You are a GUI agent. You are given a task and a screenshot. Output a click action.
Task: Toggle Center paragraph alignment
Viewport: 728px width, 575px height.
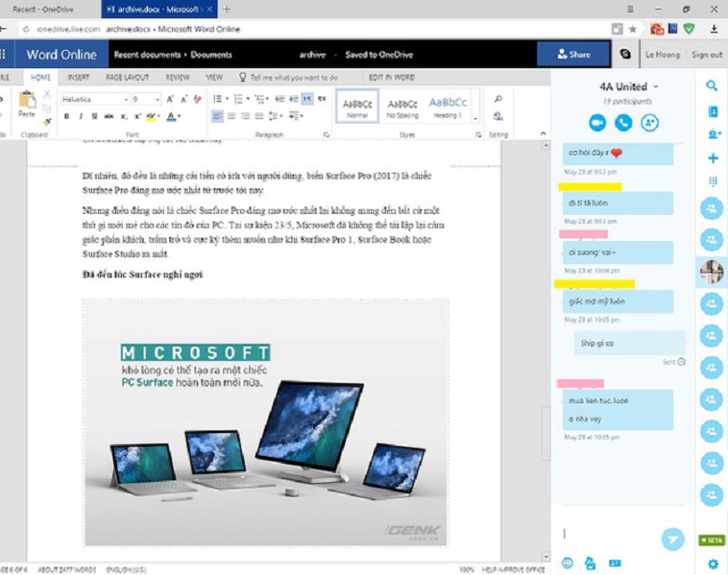click(231, 116)
